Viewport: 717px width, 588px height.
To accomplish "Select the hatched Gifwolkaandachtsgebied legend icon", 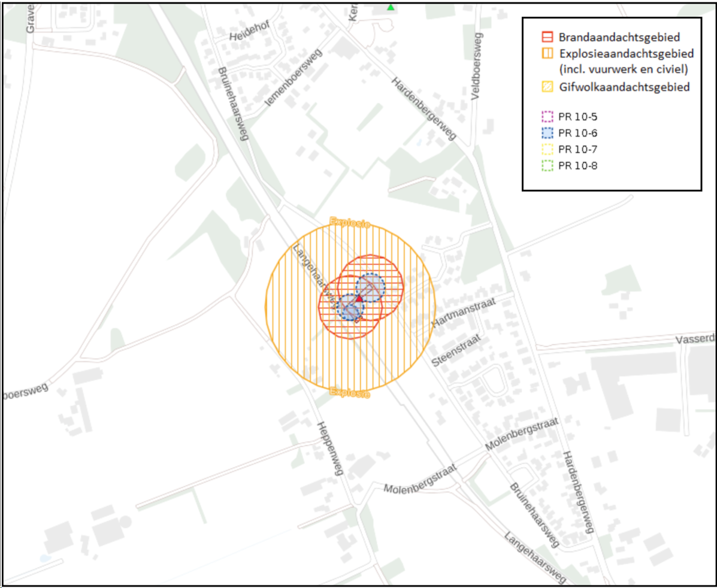I will pos(547,87).
